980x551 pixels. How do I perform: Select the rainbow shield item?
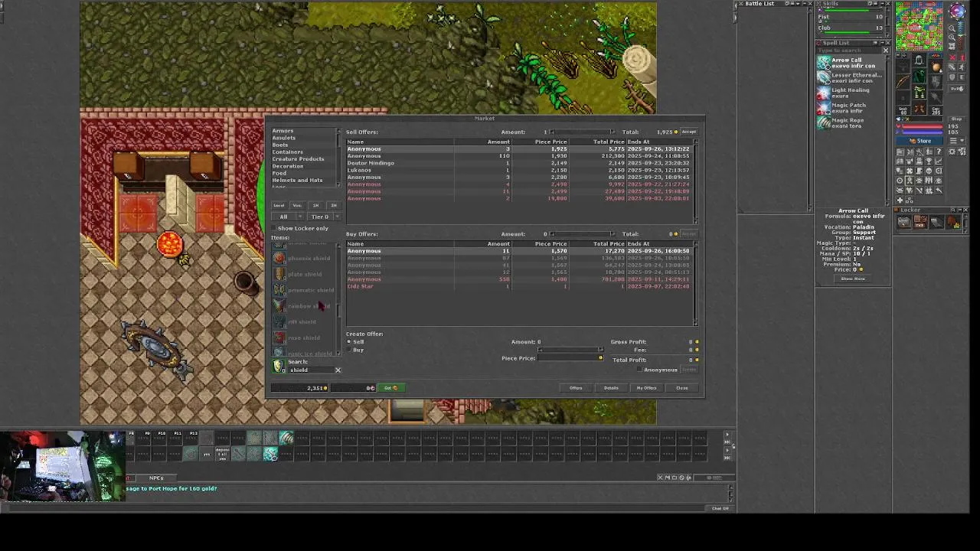[x=304, y=306]
